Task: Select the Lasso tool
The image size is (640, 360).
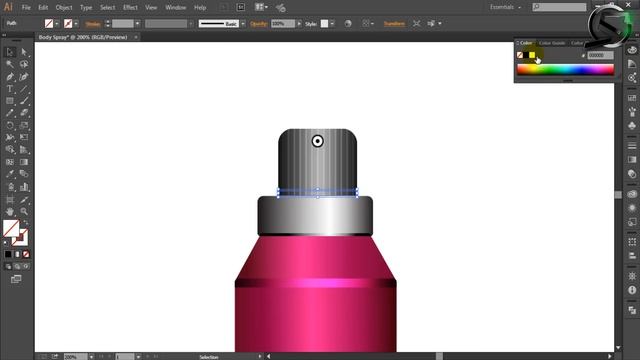Action: point(24,64)
